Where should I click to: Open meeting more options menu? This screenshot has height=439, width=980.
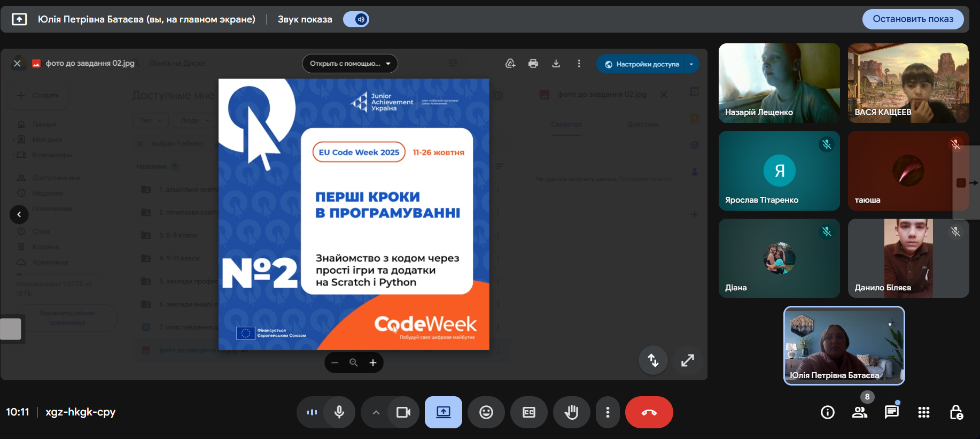pos(608,412)
